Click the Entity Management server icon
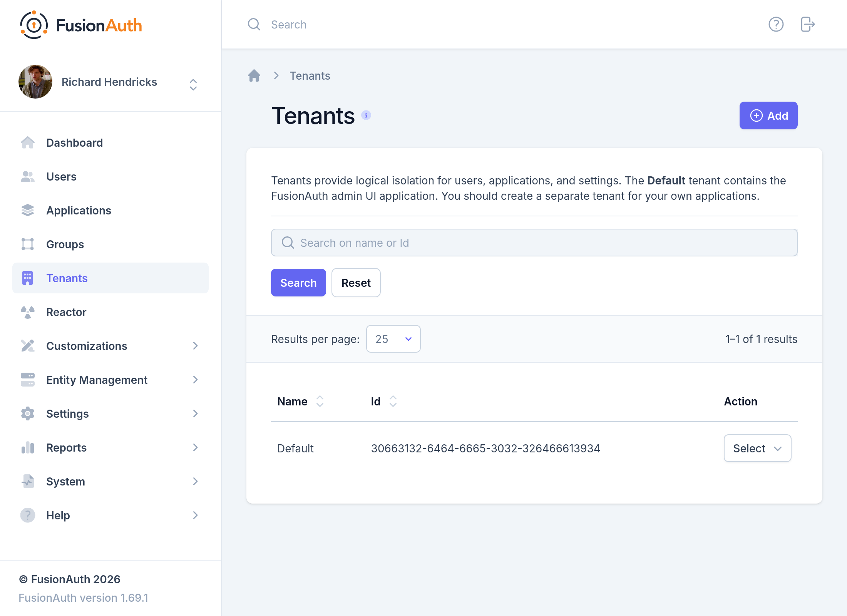 (x=28, y=380)
